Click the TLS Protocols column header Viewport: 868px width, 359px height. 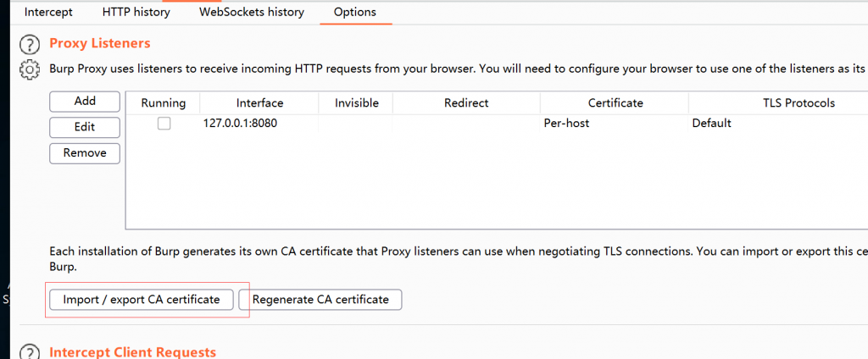click(798, 103)
